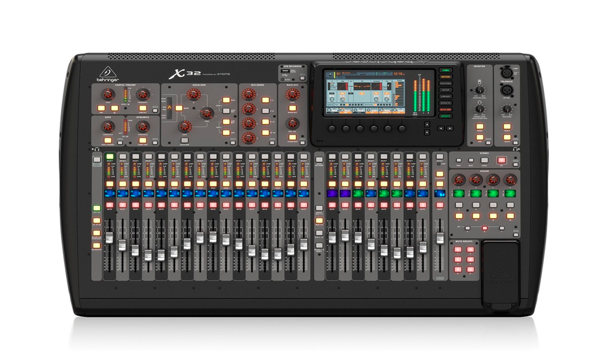
Task: Switch to the BUS MASTER layer button
Action: pyautogui.click(x=96, y=245)
